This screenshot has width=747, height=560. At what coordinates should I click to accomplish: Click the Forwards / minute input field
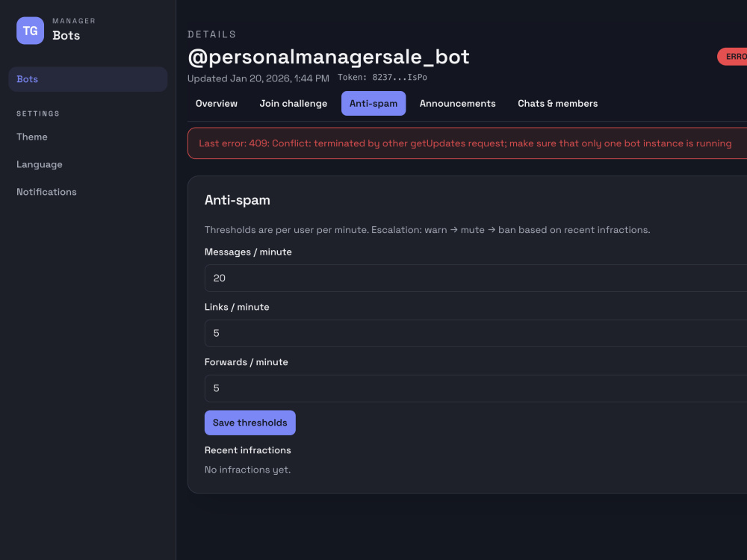(475, 388)
